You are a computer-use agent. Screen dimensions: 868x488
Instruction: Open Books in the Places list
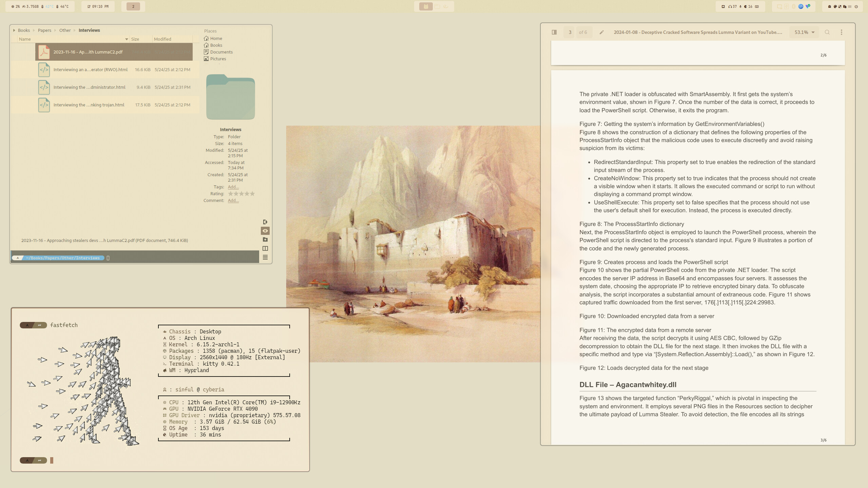click(213, 45)
